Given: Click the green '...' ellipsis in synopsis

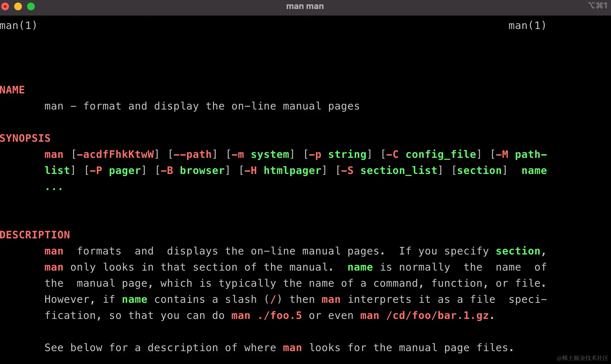Looking at the screenshot, I should pos(54,188).
